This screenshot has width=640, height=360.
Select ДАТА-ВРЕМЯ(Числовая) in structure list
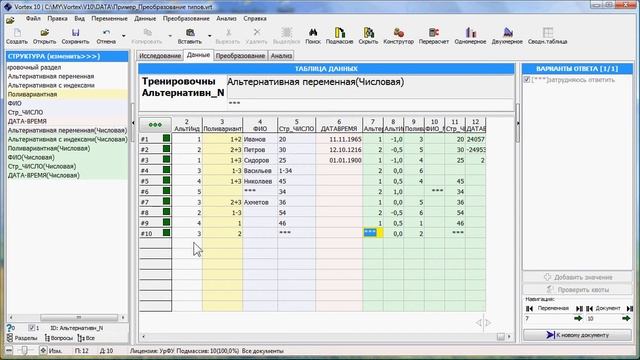[44, 175]
